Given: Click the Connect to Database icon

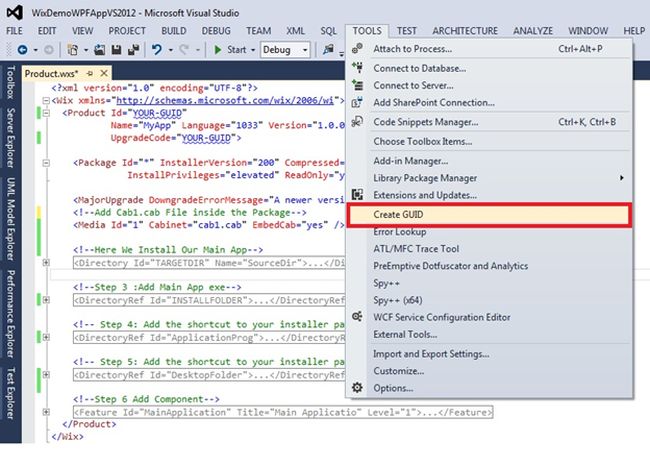Looking at the screenshot, I should point(357,68).
